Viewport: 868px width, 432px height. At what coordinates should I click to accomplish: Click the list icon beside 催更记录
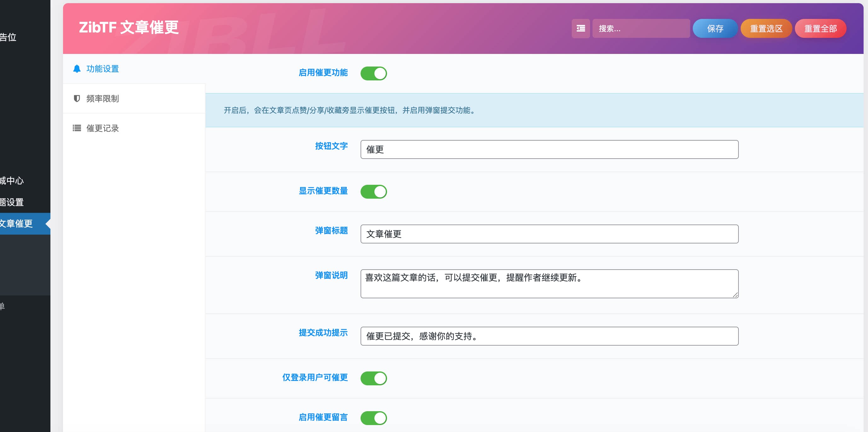pos(77,128)
